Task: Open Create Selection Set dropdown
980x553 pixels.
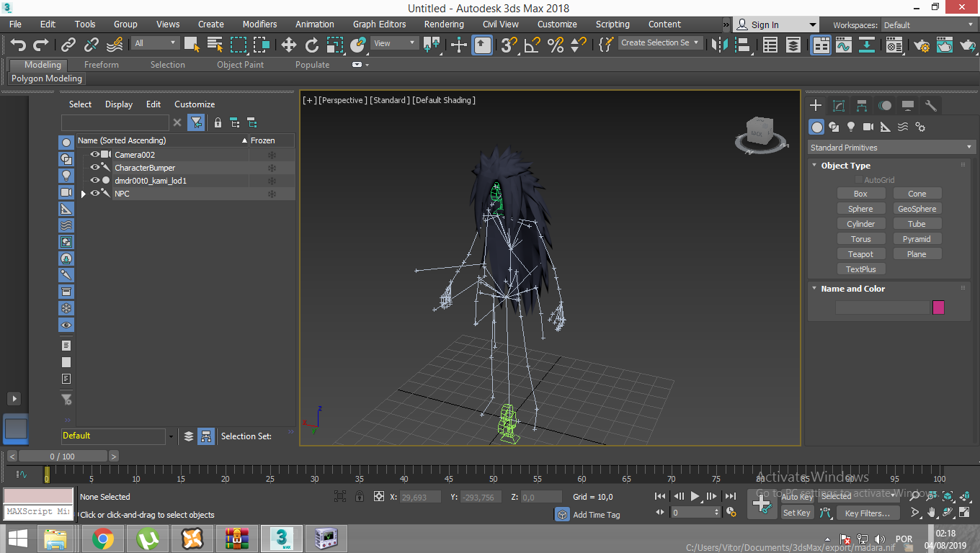Action: (x=660, y=43)
